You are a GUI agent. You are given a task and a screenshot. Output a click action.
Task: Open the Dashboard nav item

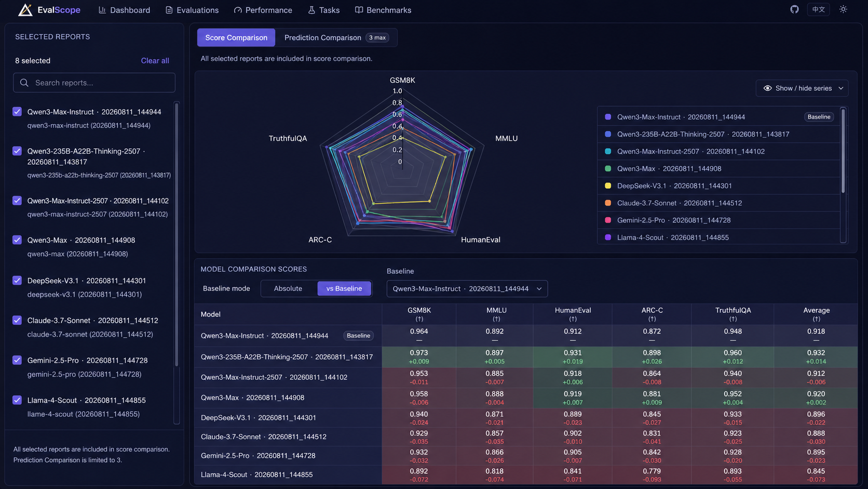[124, 10]
